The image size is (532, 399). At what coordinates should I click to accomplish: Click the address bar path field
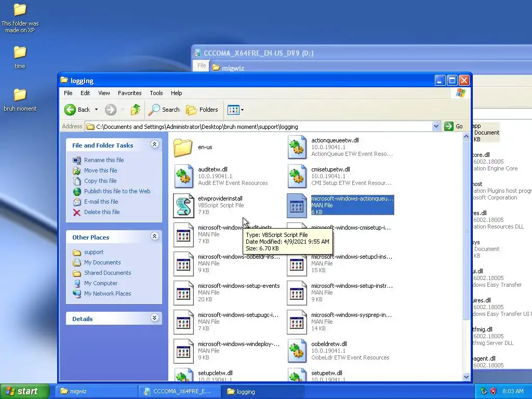(x=259, y=127)
